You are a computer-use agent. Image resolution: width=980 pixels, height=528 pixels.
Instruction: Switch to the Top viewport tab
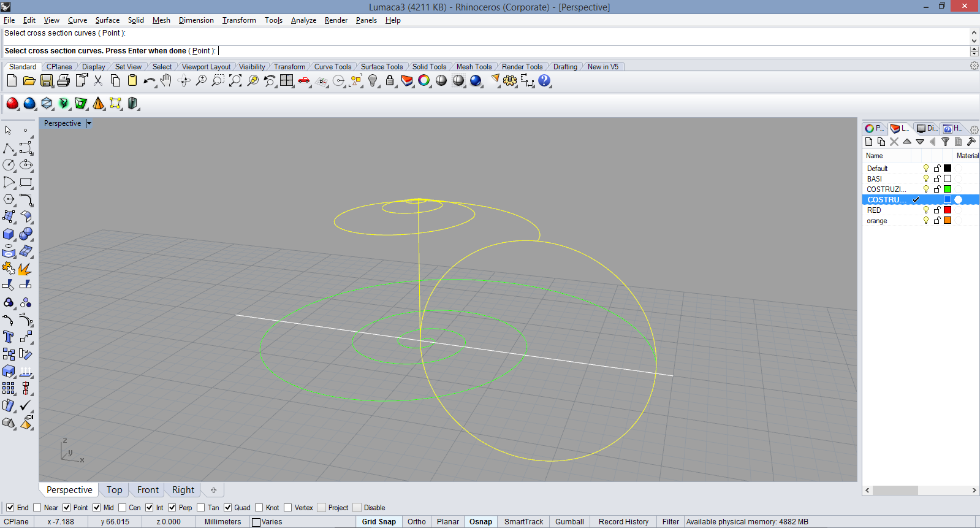tap(114, 490)
